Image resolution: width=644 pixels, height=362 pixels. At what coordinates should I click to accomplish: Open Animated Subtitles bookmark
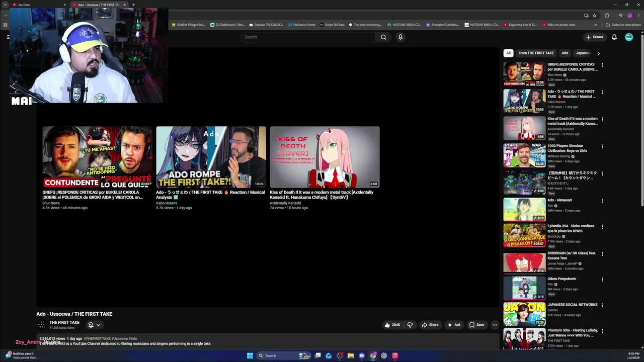pyautogui.click(x=443, y=25)
